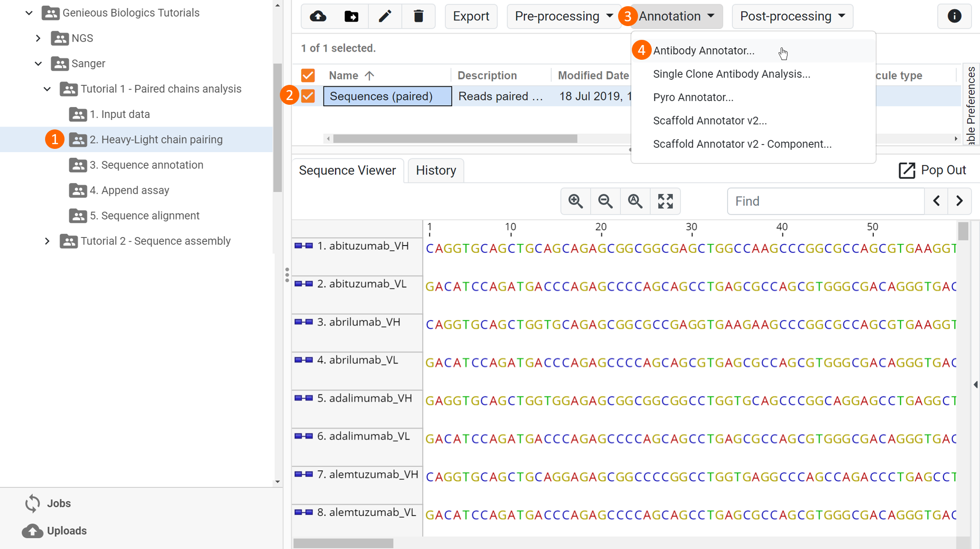Click the cloud upload icon in toolbar
980x549 pixels.
click(x=318, y=17)
